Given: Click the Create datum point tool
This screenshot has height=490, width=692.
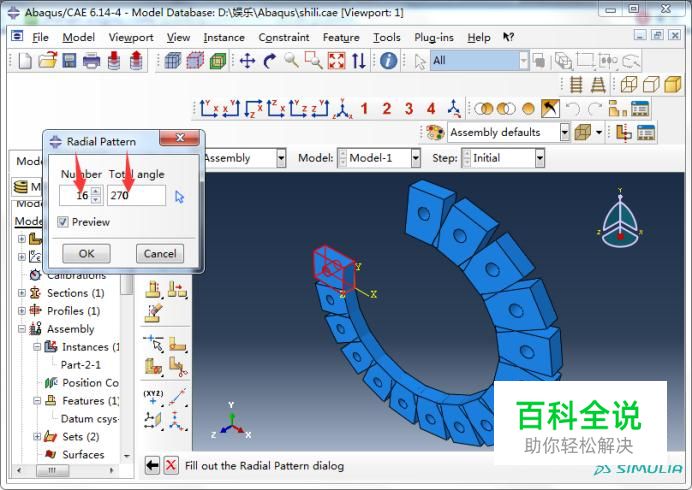Looking at the screenshot, I should 153,397.
